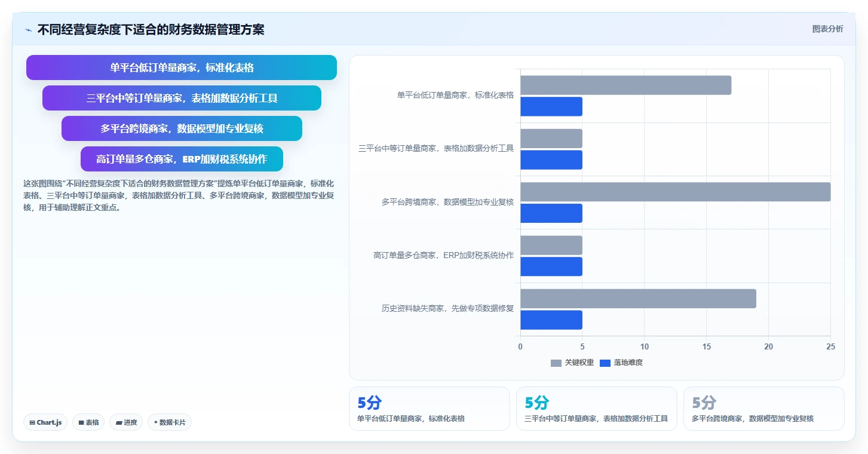868x454 pixels.
Task: Select the 三平台中等订单量商家 funnel bar
Action: 182,98
